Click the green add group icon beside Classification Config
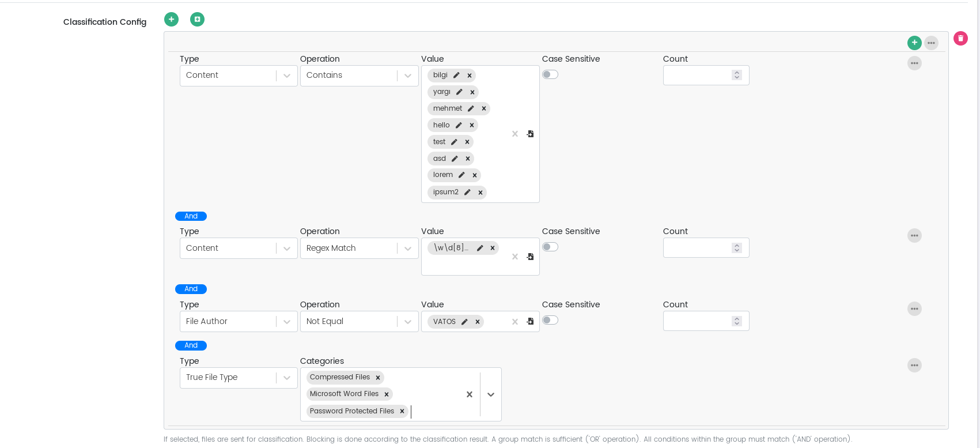Screen dimensions: 980x448 tap(197, 20)
